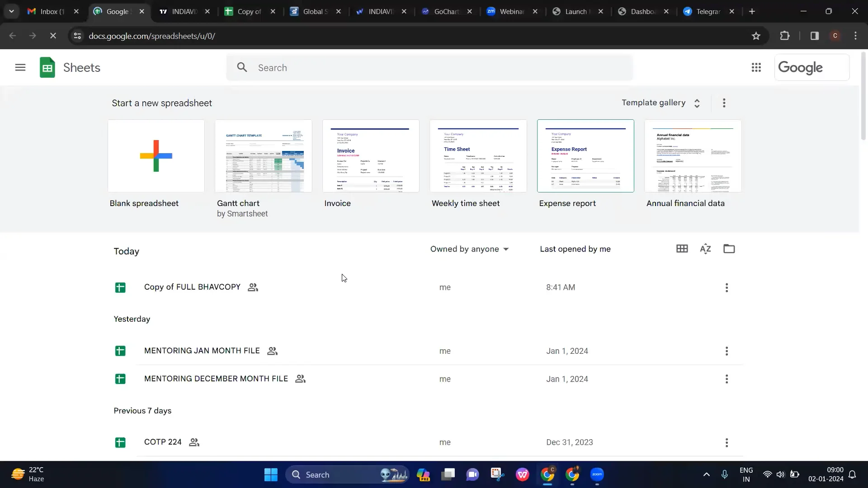The height and width of the screenshot is (488, 868).
Task: Switch to the Copy of spreadsheet tab
Action: coord(250,11)
